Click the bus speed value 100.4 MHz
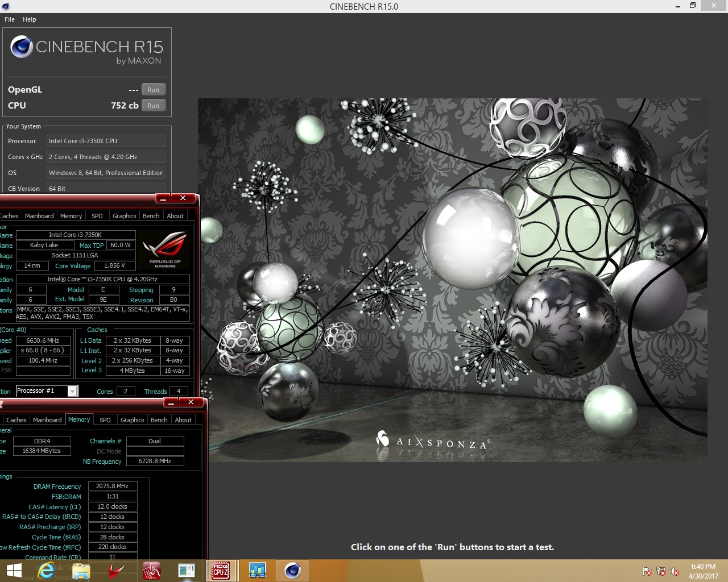 (43, 361)
